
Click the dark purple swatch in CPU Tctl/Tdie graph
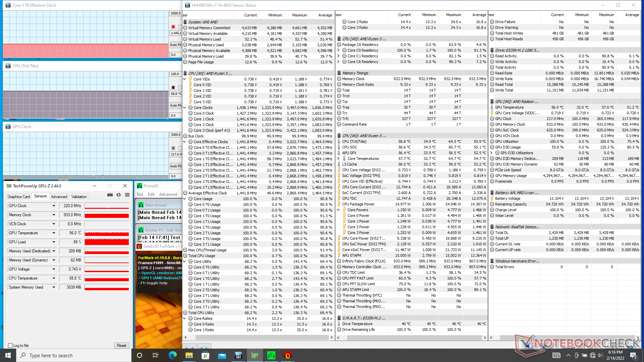[173, 87]
